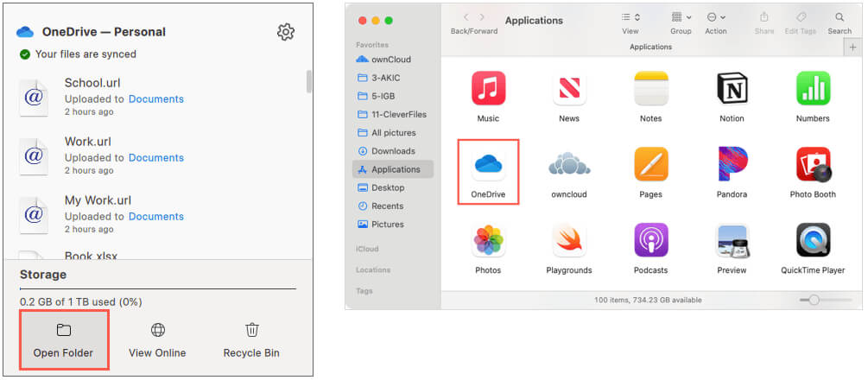Select 3-AKIC folder in sidebar

[391, 78]
